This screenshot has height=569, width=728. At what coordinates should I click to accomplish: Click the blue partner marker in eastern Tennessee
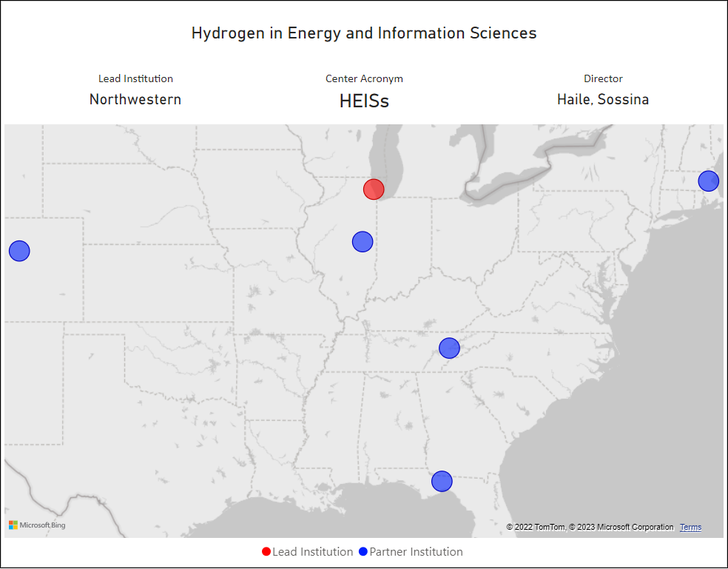(x=449, y=348)
